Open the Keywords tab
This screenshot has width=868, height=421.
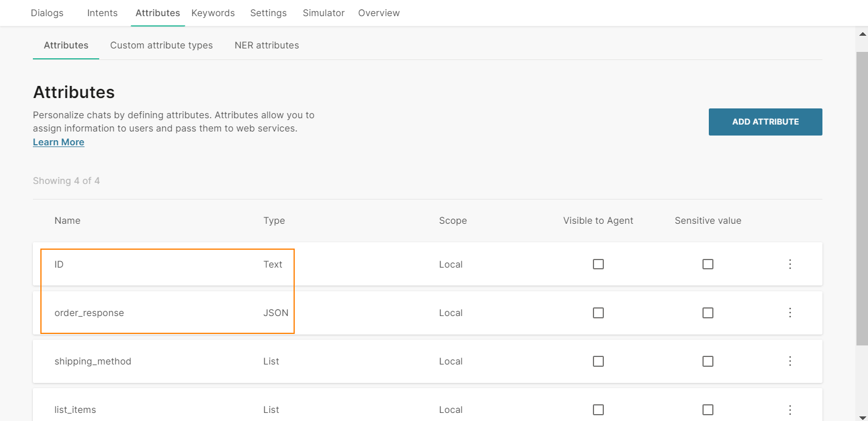(213, 13)
